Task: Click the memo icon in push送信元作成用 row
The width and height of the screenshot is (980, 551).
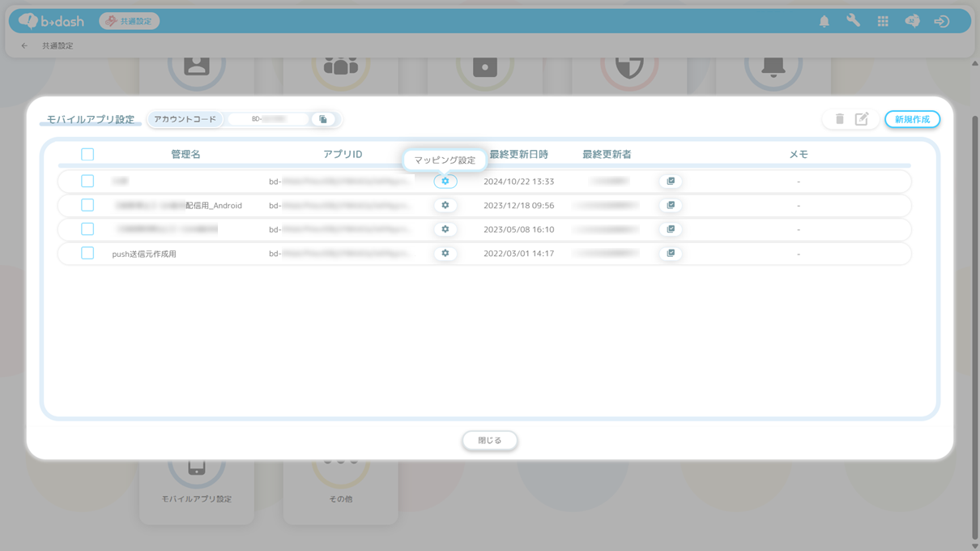Action: click(671, 254)
